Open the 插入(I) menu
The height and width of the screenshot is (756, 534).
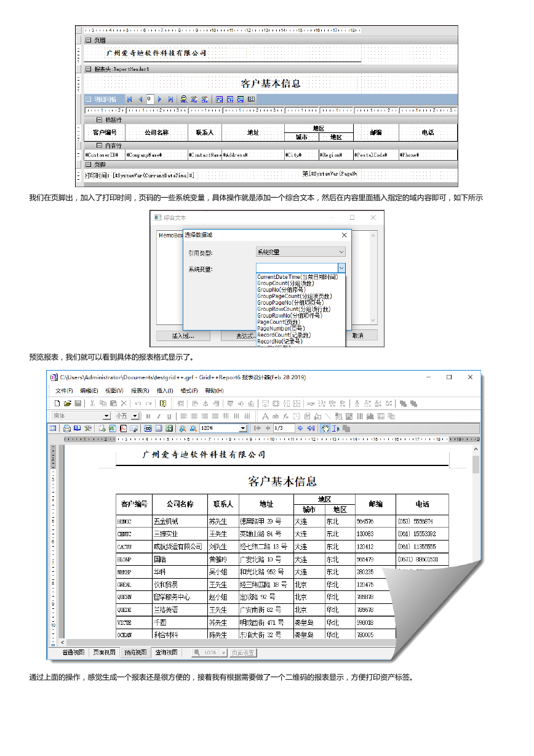(x=165, y=391)
